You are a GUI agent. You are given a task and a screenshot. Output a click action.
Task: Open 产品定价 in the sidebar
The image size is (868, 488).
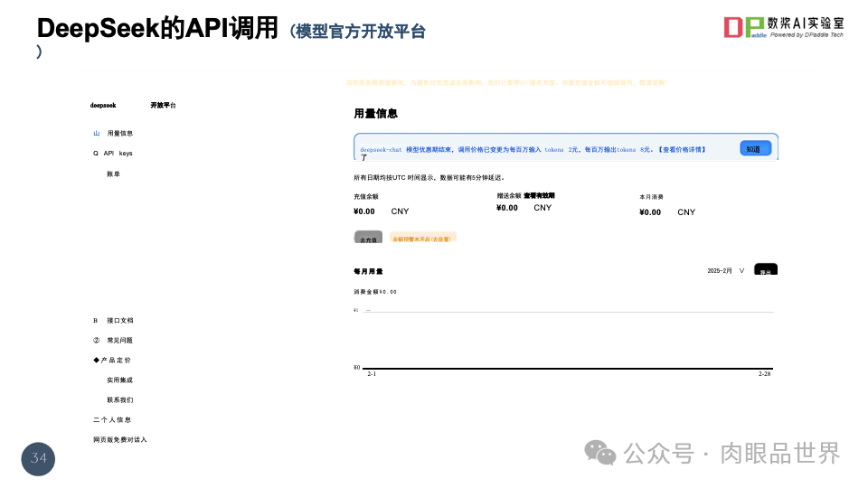point(117,361)
